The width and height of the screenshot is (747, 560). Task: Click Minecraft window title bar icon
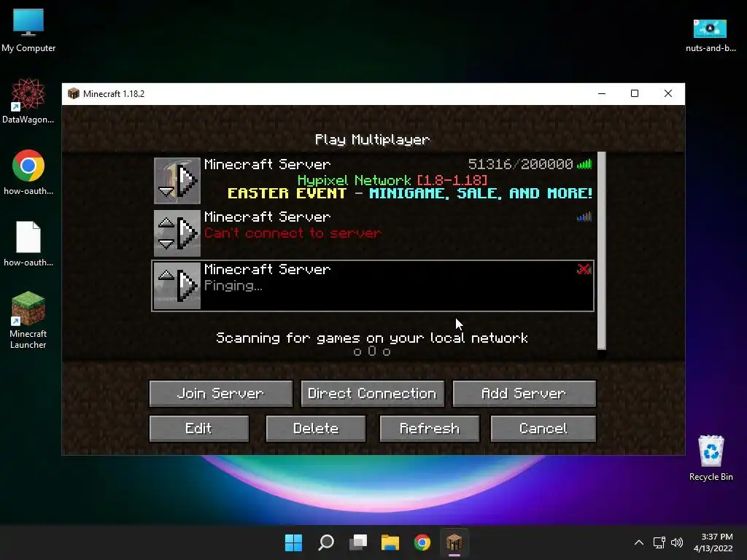[x=74, y=93]
